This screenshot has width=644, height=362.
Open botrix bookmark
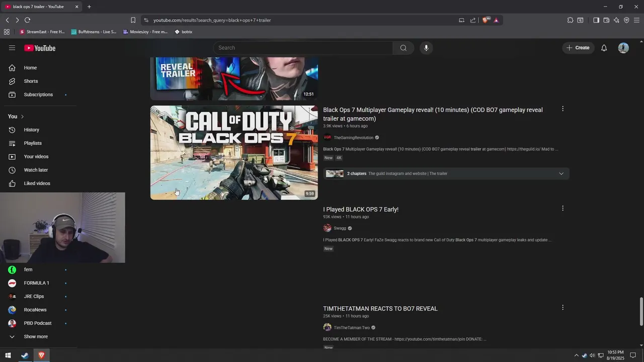pyautogui.click(x=184, y=32)
